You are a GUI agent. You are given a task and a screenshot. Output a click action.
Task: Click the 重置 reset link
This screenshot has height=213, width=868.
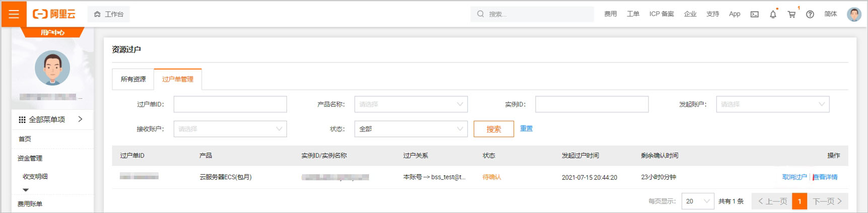(526, 128)
